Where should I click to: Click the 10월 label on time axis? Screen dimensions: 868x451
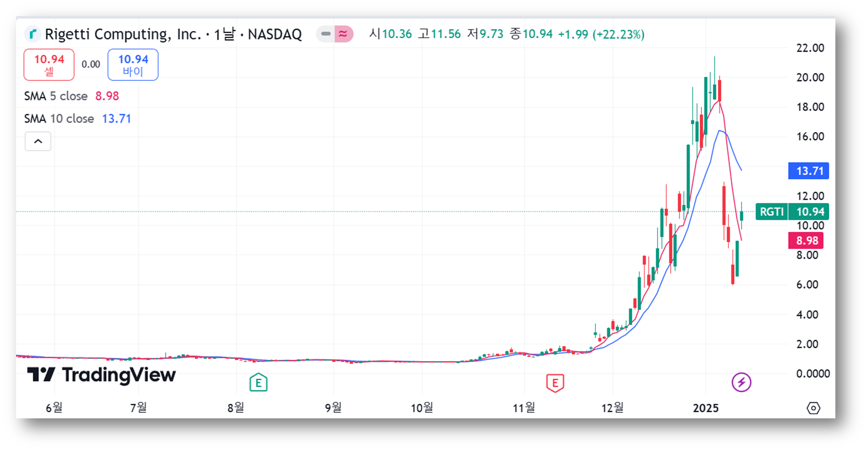tap(422, 408)
